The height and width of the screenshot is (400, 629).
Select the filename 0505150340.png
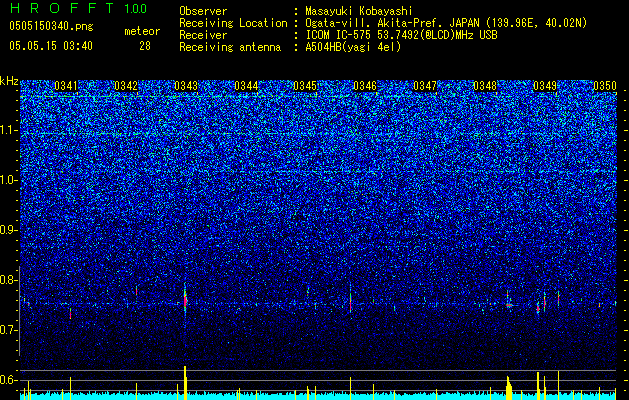(x=51, y=27)
